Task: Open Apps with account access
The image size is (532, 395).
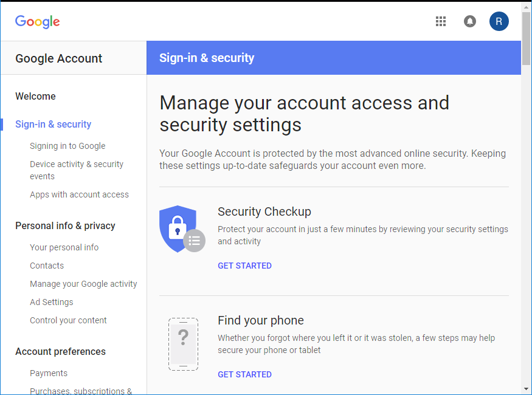Action: pyautogui.click(x=80, y=194)
